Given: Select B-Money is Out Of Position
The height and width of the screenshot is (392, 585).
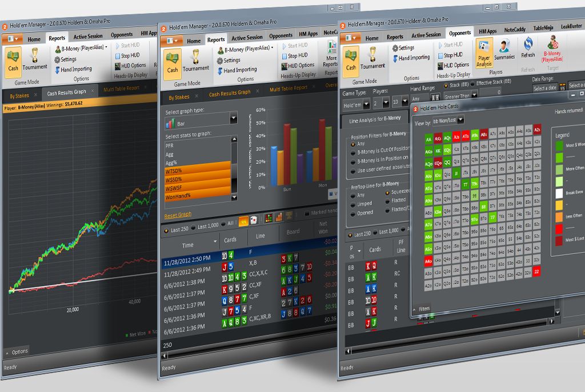Looking at the screenshot, I should tap(353, 153).
